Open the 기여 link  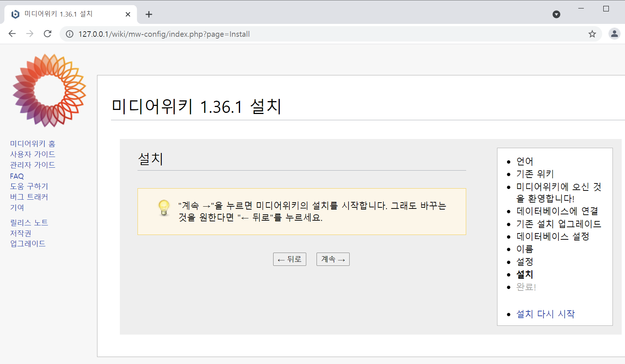(x=17, y=207)
